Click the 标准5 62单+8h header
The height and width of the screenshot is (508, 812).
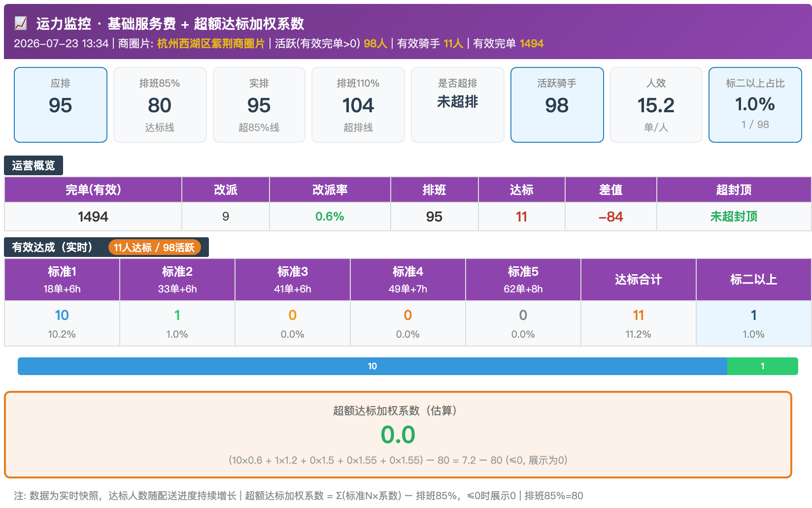[523, 280]
